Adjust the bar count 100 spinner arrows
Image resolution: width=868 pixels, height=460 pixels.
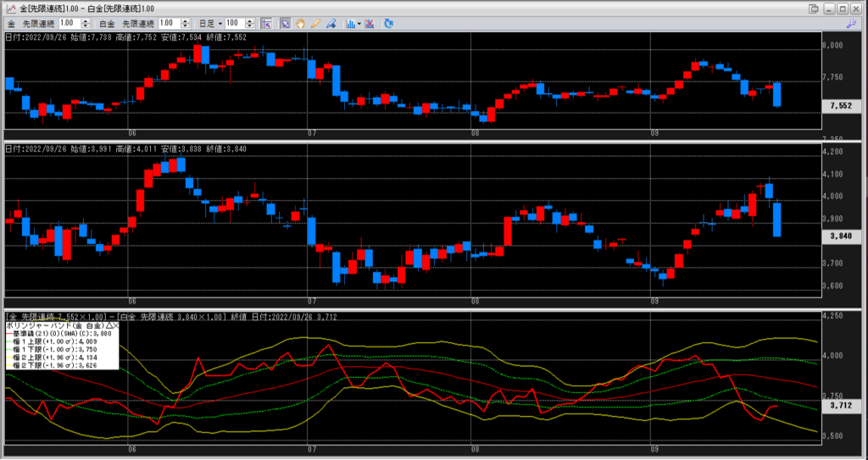(x=248, y=24)
